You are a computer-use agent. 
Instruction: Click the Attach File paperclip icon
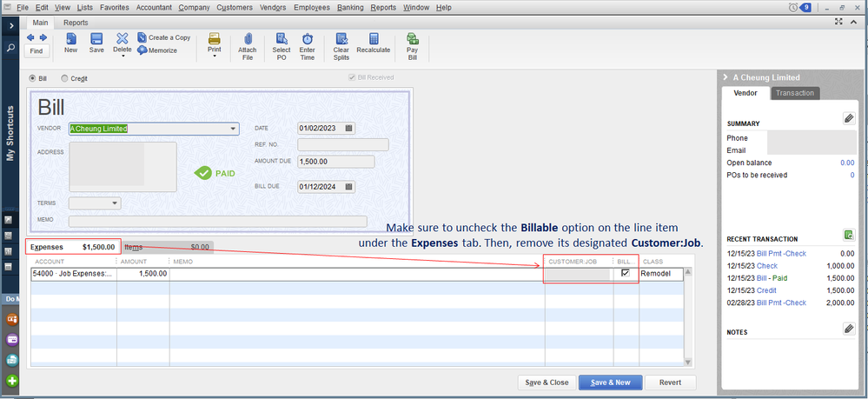pos(248,39)
